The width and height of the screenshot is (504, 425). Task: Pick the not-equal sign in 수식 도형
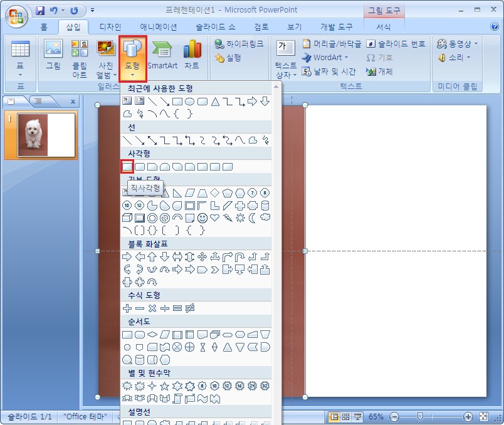(190, 308)
